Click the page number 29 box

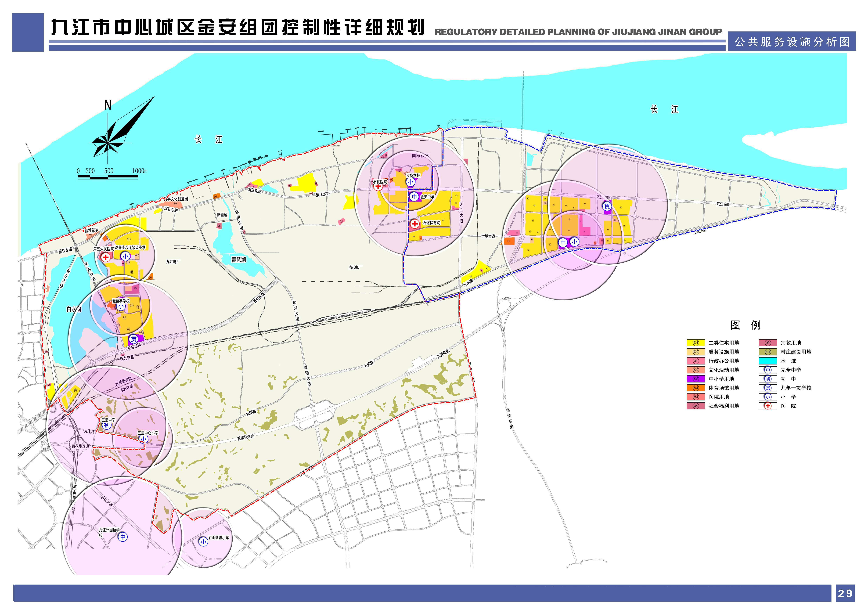(845, 593)
